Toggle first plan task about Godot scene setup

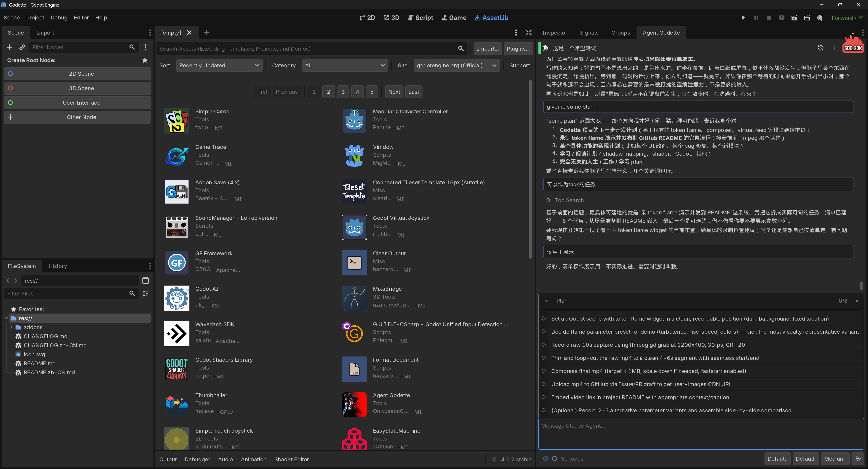coord(543,319)
